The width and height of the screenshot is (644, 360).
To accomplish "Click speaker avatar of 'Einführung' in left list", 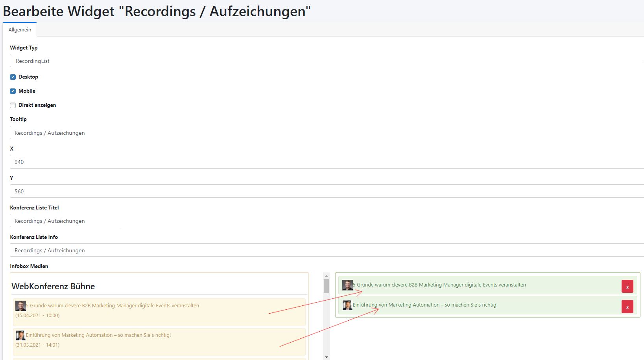I will click(x=20, y=335).
